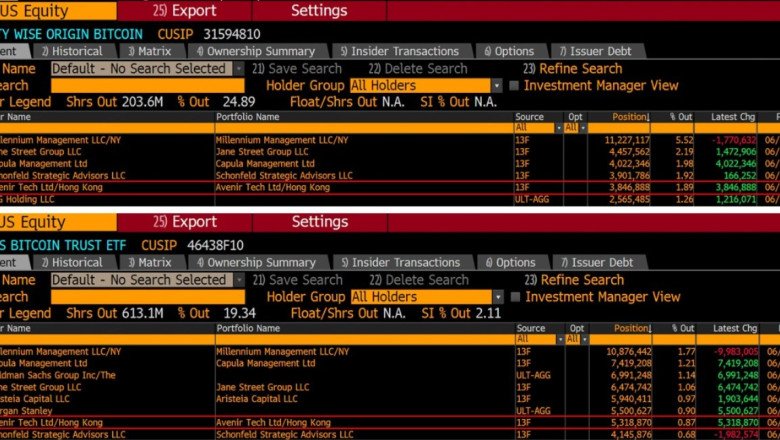The height and width of the screenshot is (440, 780).
Task: Open Issuer Debt tab in Bitcoin Trust ETF panel
Action: [597, 263]
